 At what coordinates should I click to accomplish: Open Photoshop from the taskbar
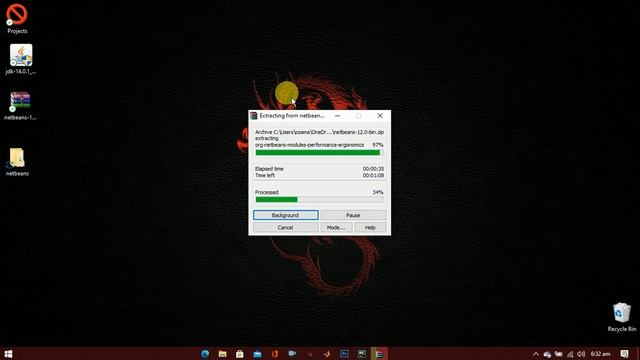click(x=344, y=353)
